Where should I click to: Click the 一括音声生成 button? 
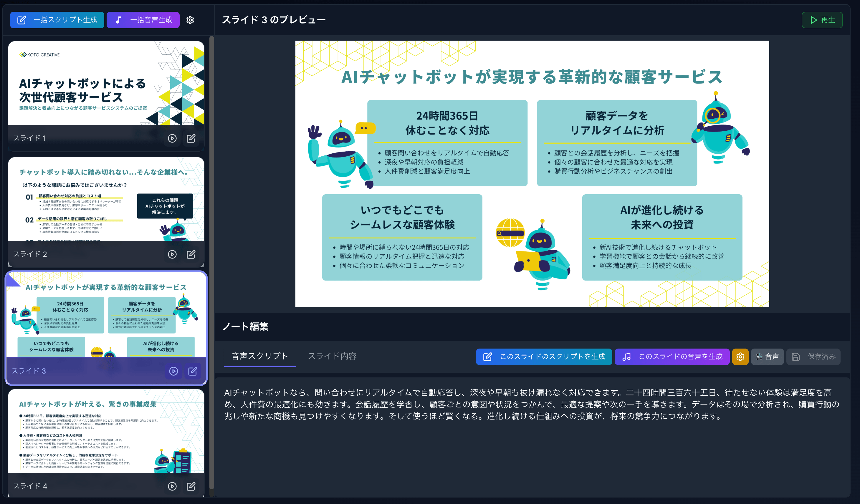tap(143, 20)
